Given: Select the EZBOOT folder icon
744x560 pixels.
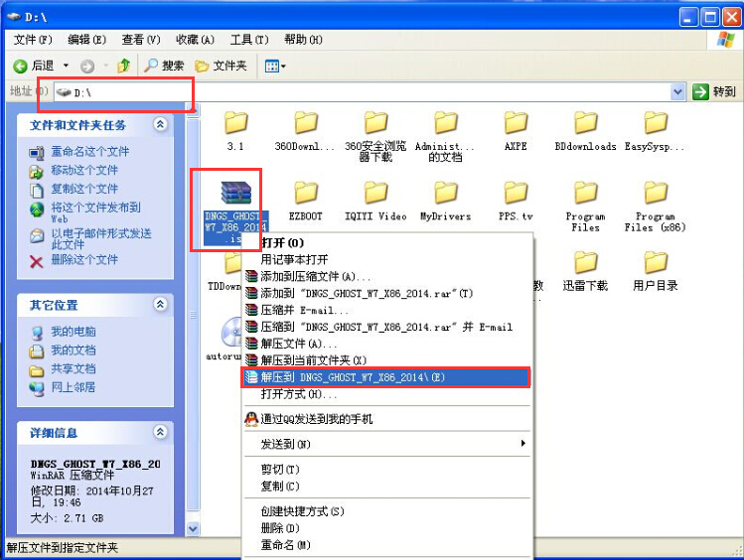Looking at the screenshot, I should [306, 193].
